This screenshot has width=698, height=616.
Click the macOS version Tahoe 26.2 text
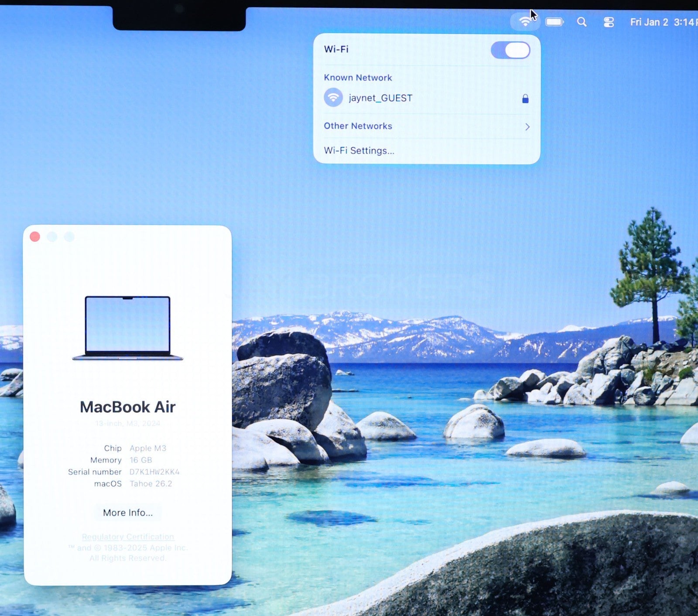(x=151, y=484)
